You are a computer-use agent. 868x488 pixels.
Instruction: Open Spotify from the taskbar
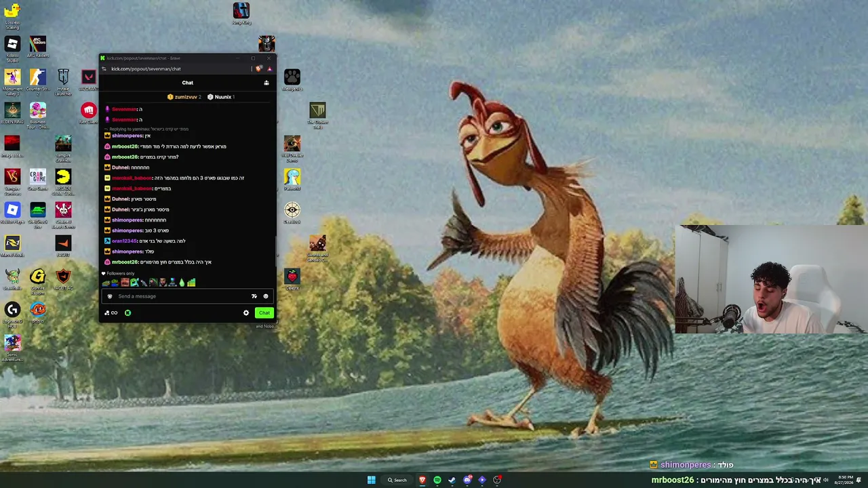tap(437, 480)
